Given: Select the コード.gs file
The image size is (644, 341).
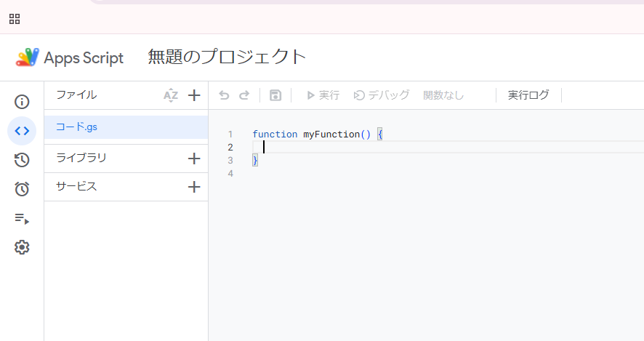Looking at the screenshot, I should coord(126,127).
